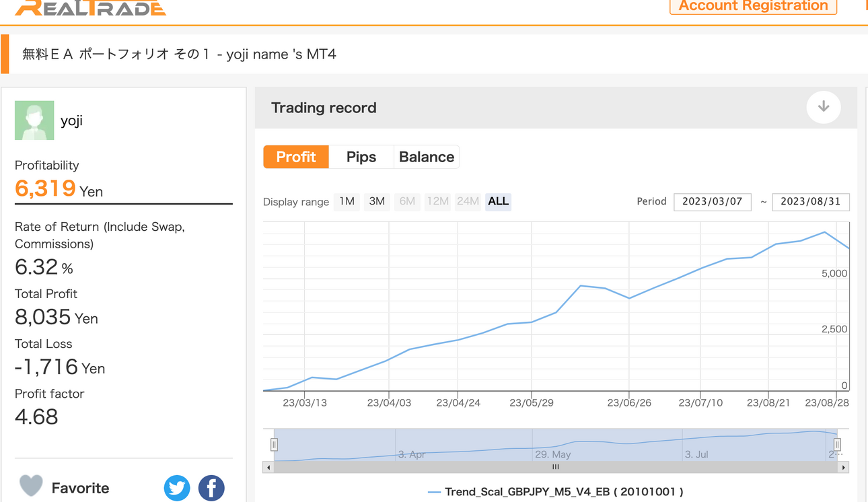Toggle Trend_Scal_GBPJPY_M5_V4_EB legend series
This screenshot has width=868, height=502.
pos(555,492)
